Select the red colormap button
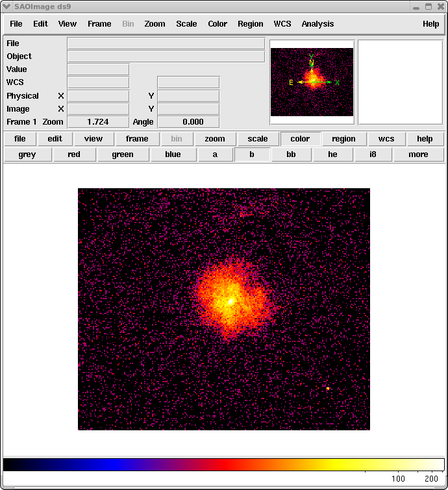 [74, 154]
